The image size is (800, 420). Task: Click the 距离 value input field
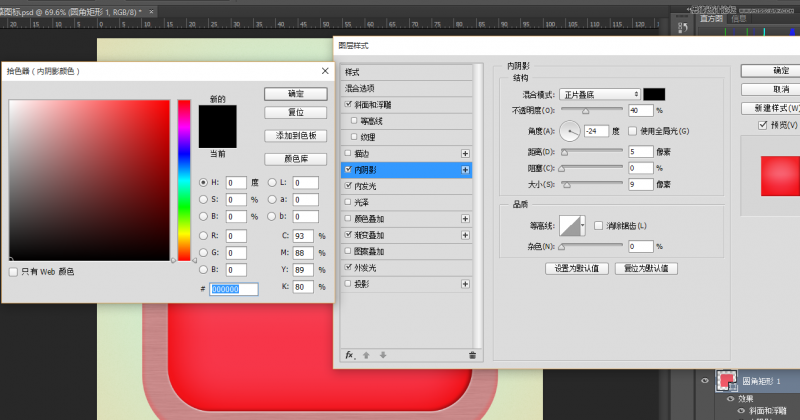point(641,152)
